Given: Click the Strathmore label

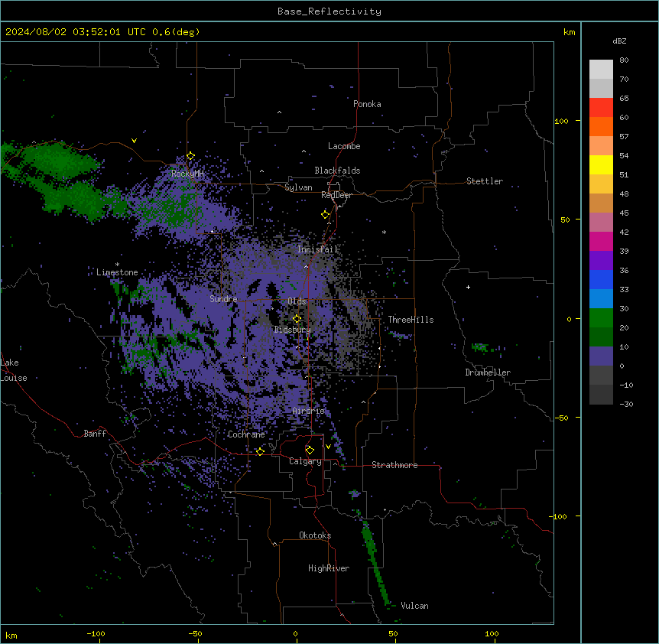Looking at the screenshot, I should pyautogui.click(x=394, y=465).
